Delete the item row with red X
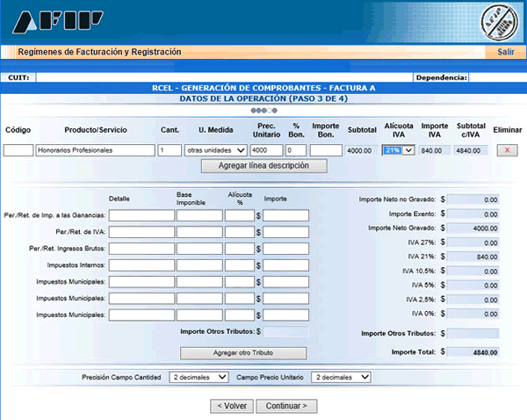The width and height of the screenshot is (527, 420). point(507,150)
